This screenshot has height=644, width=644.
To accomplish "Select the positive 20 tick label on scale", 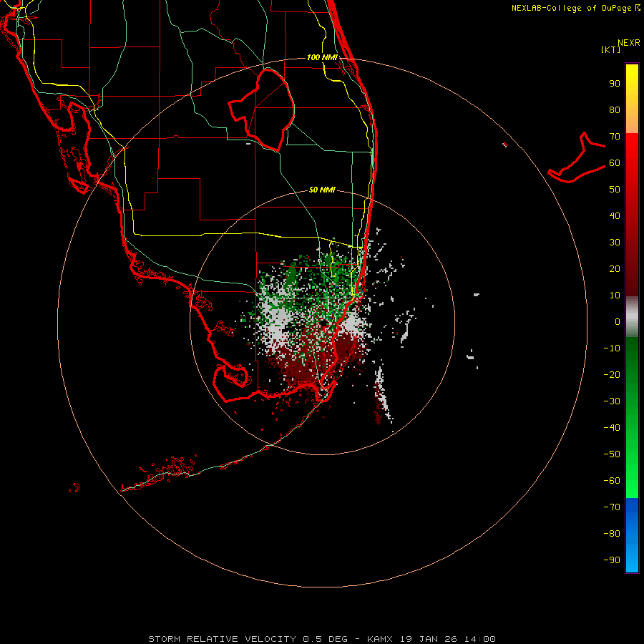I will coord(615,269).
